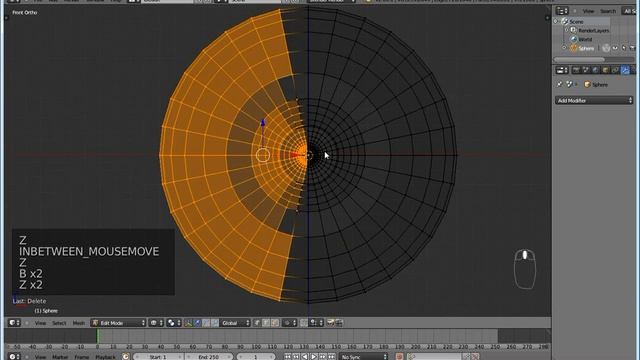Open the Mesh menu in viewport header
The image size is (640, 360).
point(79,323)
